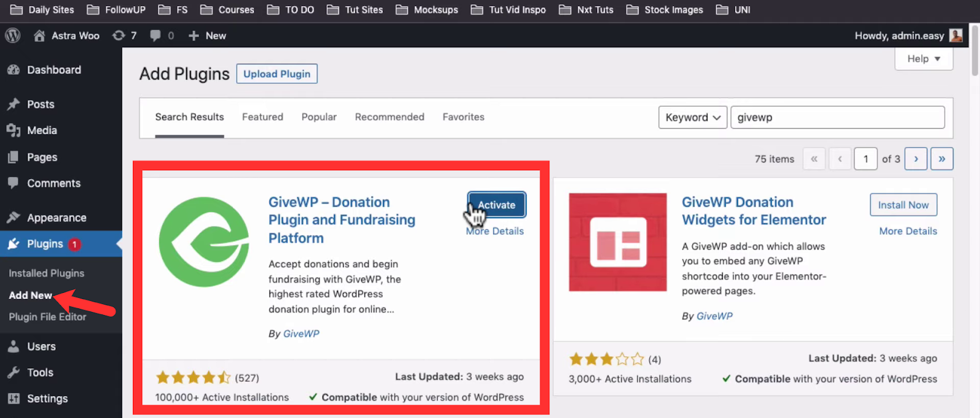
Task: Open the updates icon showing 7
Action: [119, 36]
